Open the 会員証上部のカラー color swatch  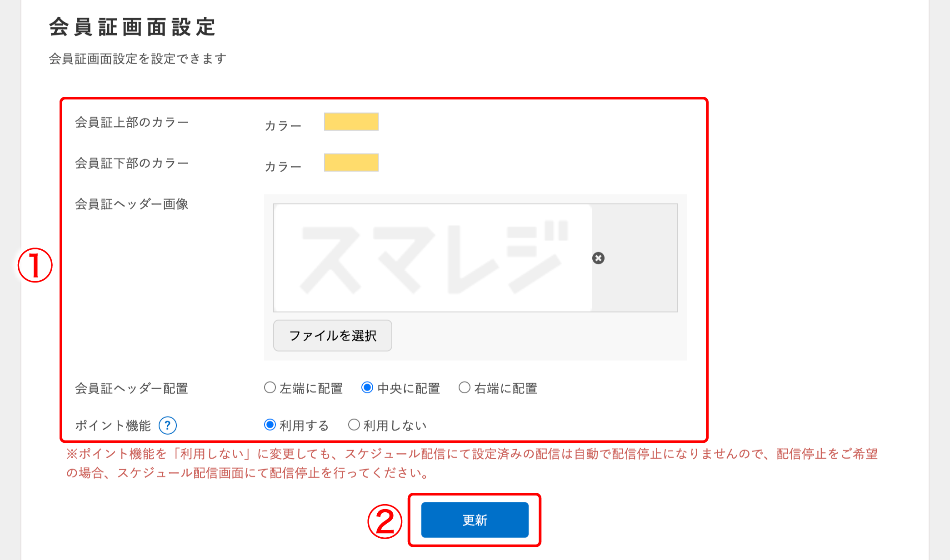351,122
